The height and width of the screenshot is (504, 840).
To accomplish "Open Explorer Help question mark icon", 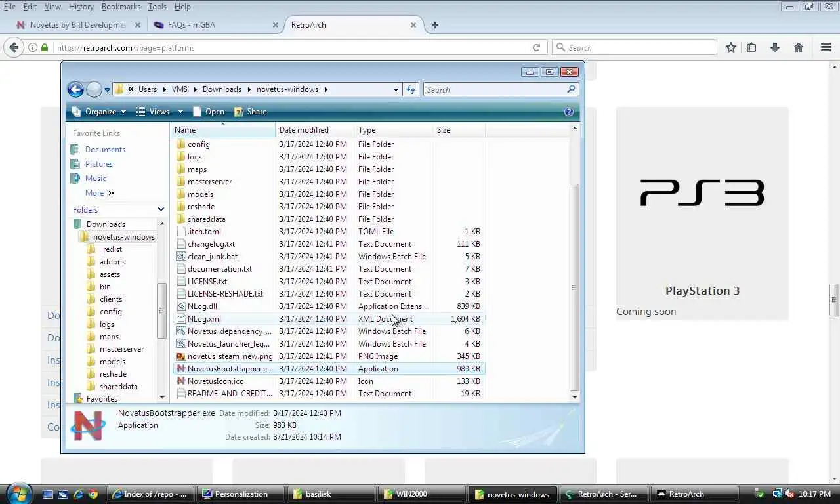I will click(569, 112).
